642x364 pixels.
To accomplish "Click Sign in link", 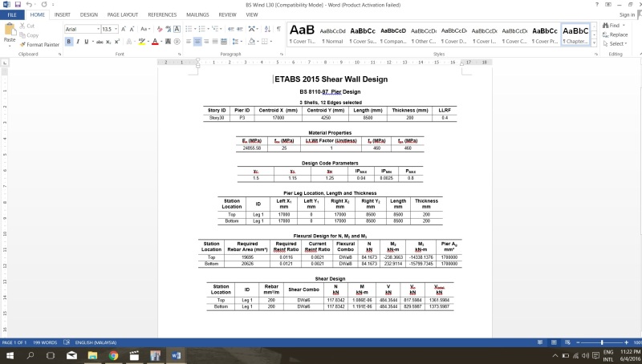I will (x=627, y=14).
